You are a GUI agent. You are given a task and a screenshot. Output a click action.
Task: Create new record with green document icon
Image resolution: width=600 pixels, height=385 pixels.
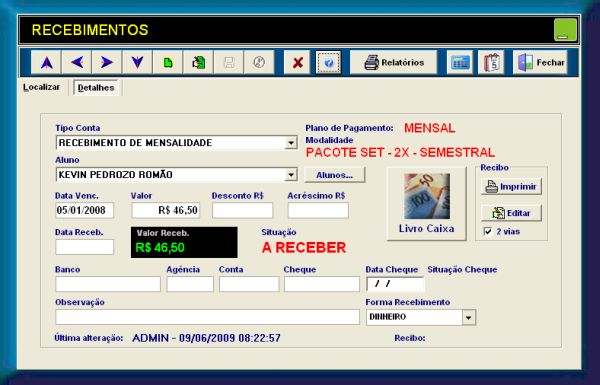point(168,62)
